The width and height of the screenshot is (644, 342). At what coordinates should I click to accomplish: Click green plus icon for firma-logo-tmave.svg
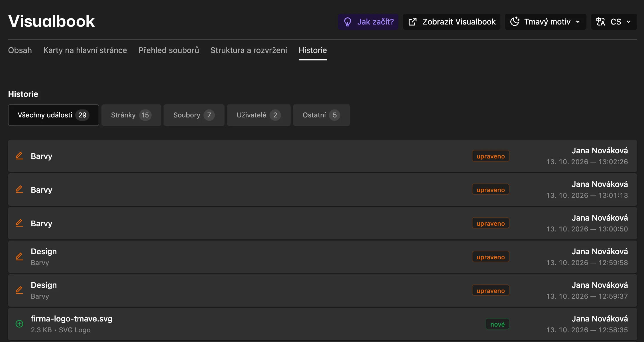(x=19, y=324)
